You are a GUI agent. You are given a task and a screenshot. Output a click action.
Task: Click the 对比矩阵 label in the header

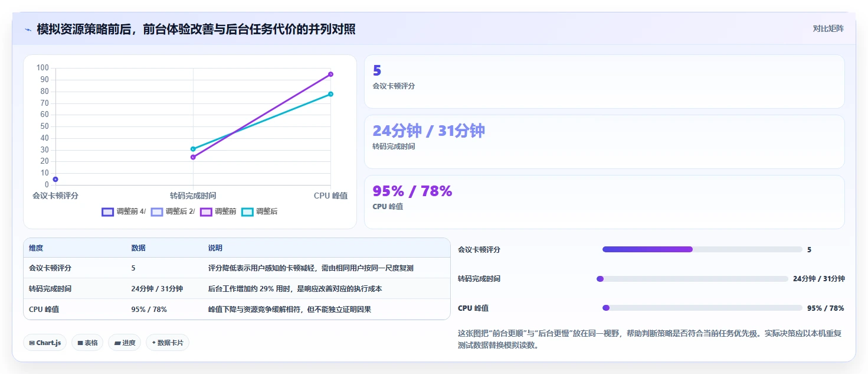tap(828, 28)
